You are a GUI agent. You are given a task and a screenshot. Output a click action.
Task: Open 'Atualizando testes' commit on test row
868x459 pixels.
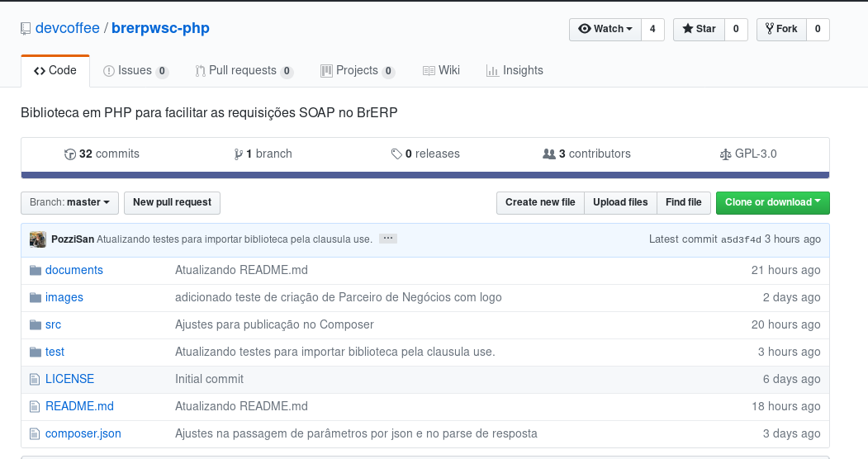pos(335,352)
